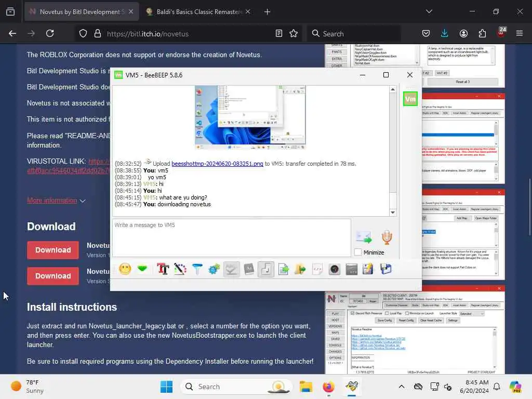Open the Firefox hamburger application menu
532x399 pixels.
click(520, 33)
